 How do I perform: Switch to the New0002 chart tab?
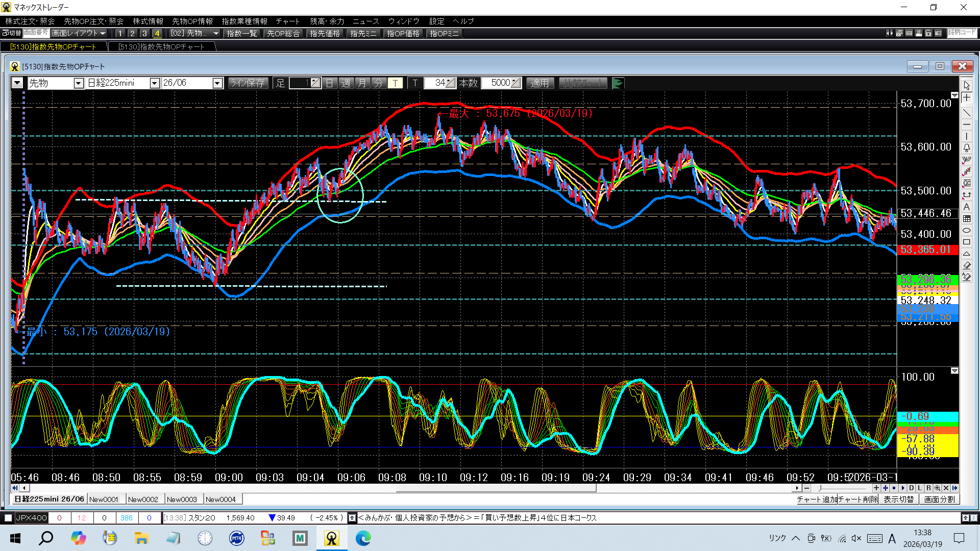click(143, 499)
